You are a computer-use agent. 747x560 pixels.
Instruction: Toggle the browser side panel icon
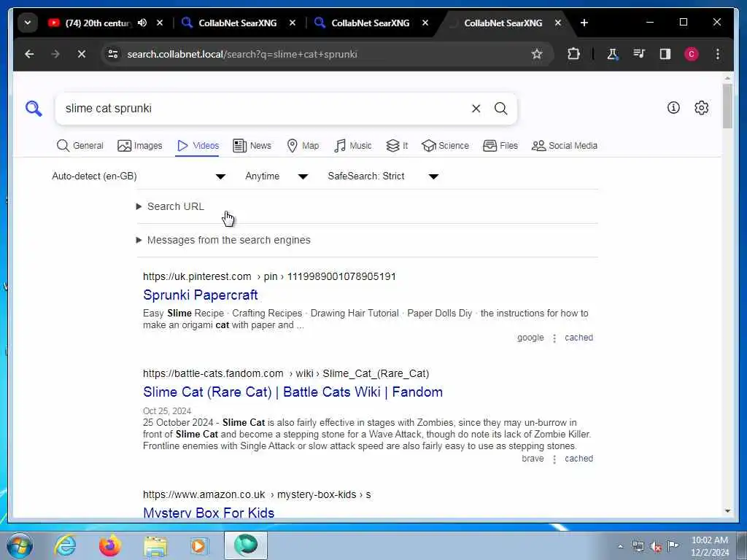(665, 54)
